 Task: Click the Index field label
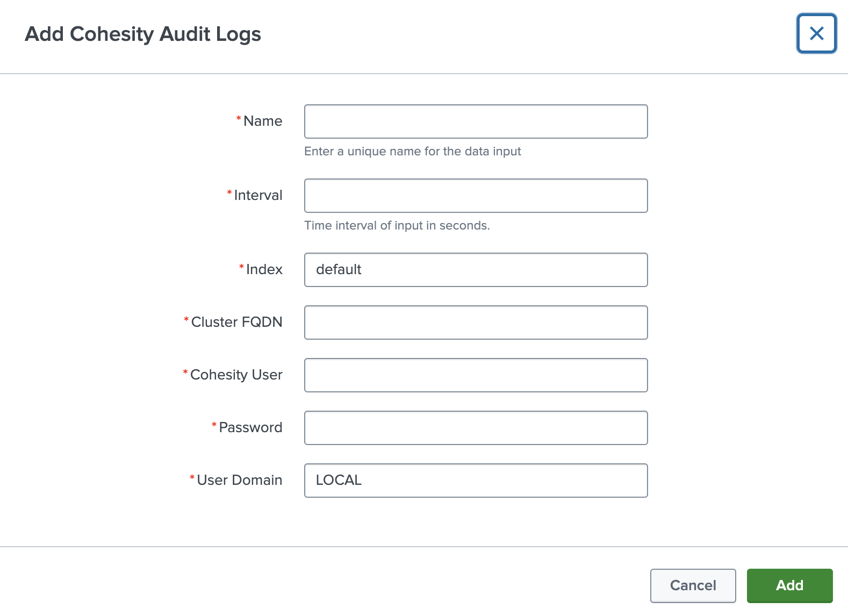point(264,269)
